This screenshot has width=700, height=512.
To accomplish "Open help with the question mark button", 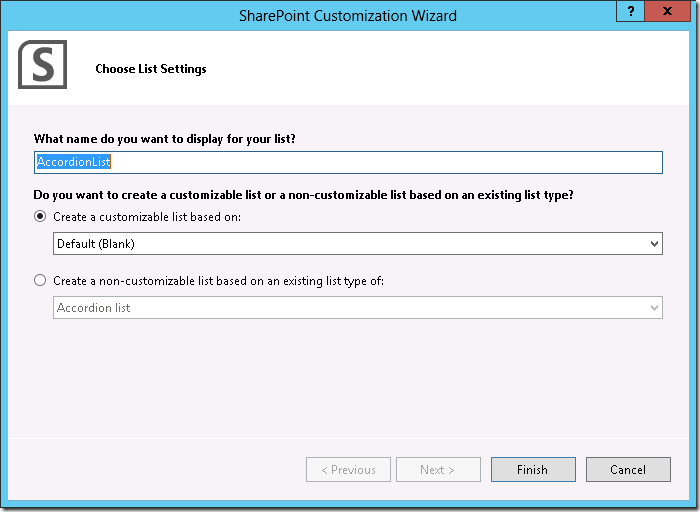I will (x=630, y=12).
